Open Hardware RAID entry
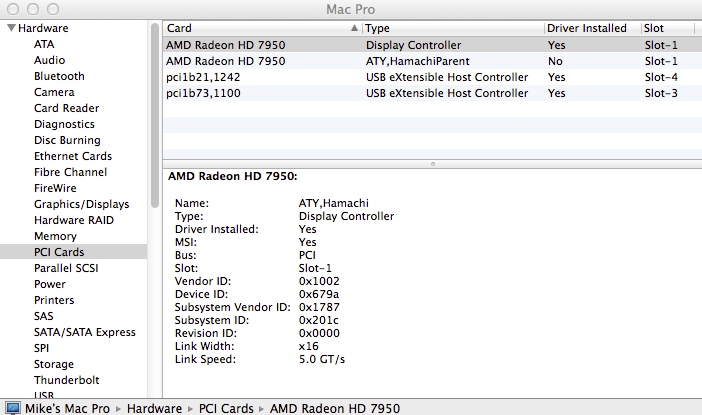The width and height of the screenshot is (702, 415). coord(74,220)
